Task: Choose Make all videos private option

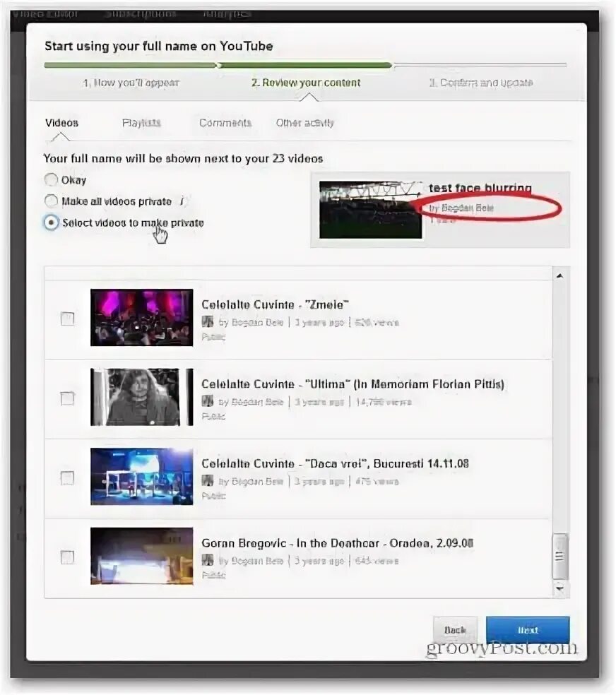Action: coord(52,201)
